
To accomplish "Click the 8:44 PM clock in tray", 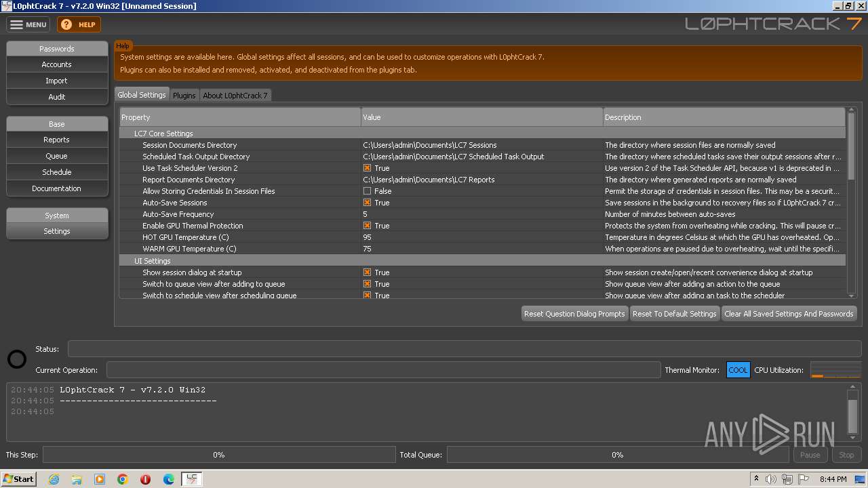I will pos(833,479).
